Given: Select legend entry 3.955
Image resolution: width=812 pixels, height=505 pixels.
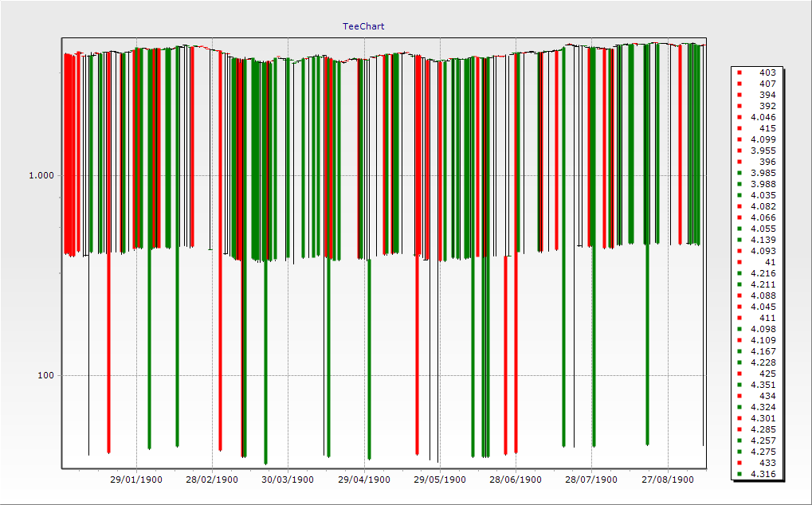Looking at the screenshot, I should coord(756,151).
